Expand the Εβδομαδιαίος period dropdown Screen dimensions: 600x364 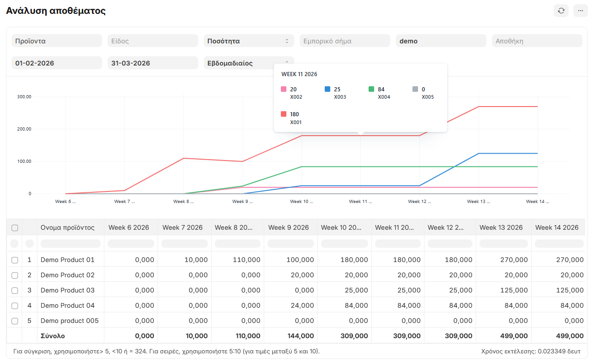[x=248, y=63]
